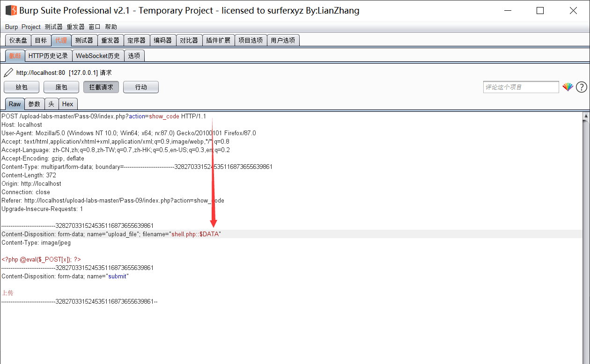Select the 代理 tab
The image size is (590, 364).
pyautogui.click(x=61, y=40)
